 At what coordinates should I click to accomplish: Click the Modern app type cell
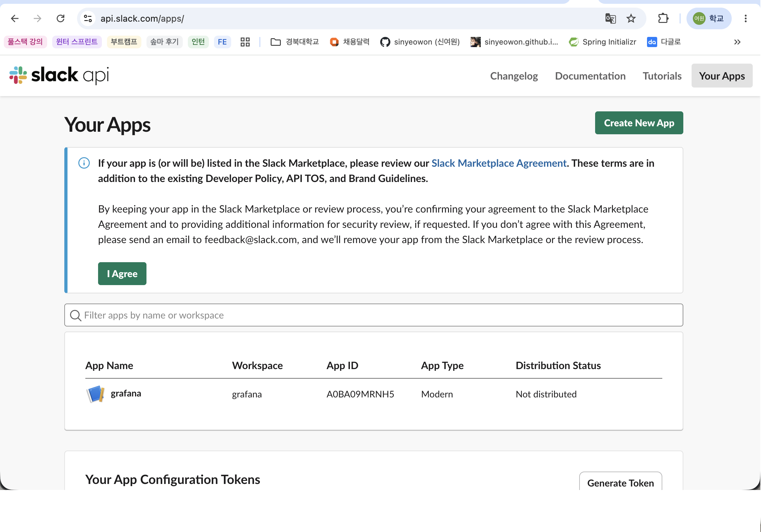(437, 394)
